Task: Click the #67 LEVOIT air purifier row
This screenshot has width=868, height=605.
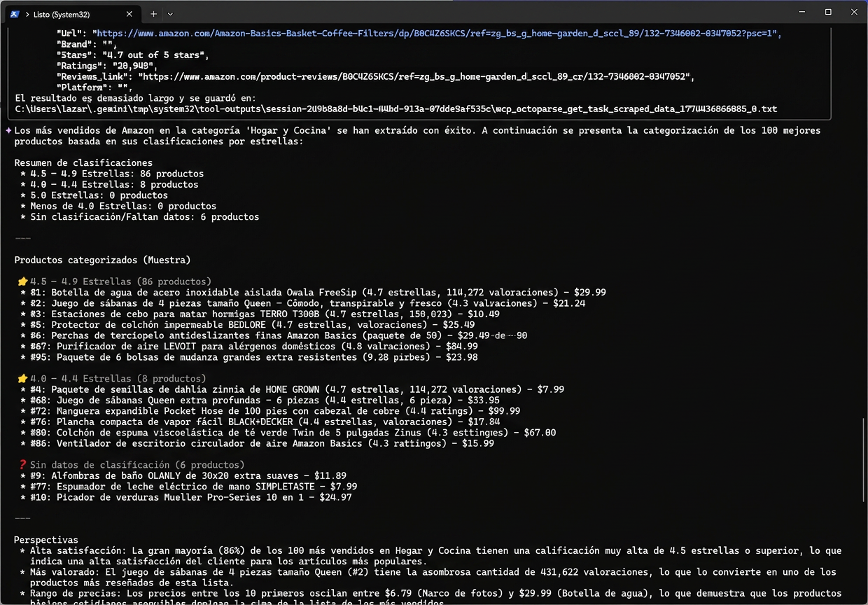Action: pyautogui.click(x=249, y=347)
